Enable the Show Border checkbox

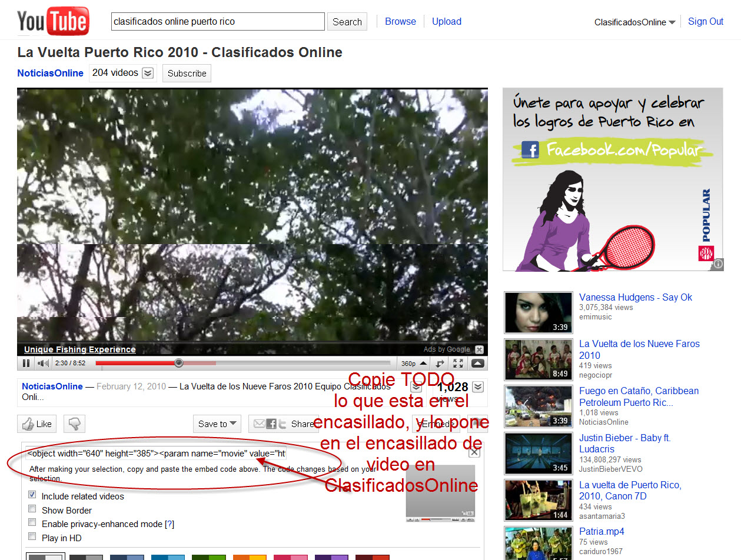pyautogui.click(x=32, y=509)
